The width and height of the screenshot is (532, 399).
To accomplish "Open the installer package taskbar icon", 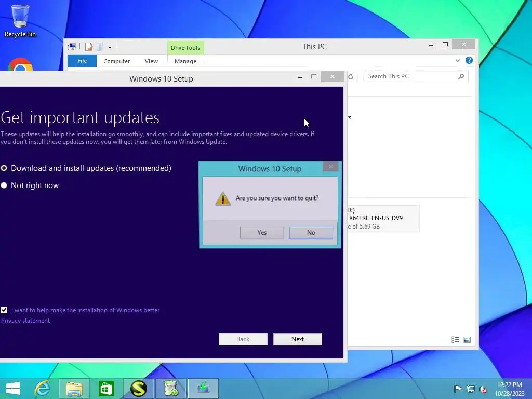I will pyautogui.click(x=170, y=389).
